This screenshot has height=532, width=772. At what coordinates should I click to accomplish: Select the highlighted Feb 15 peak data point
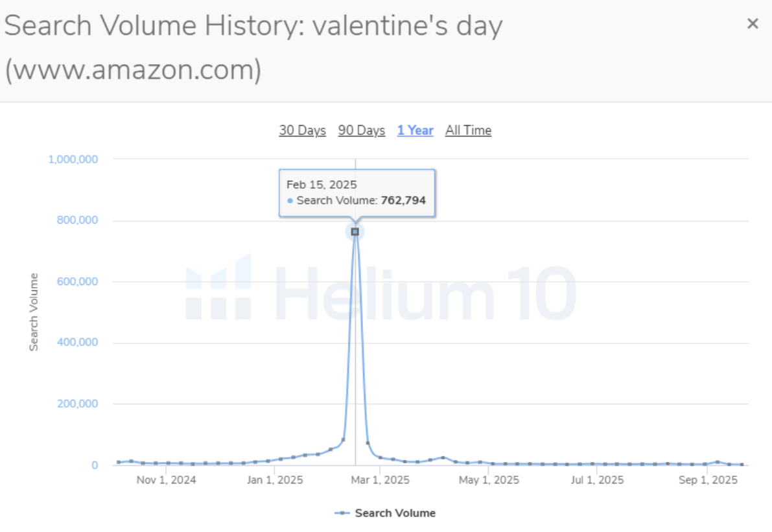pos(355,231)
